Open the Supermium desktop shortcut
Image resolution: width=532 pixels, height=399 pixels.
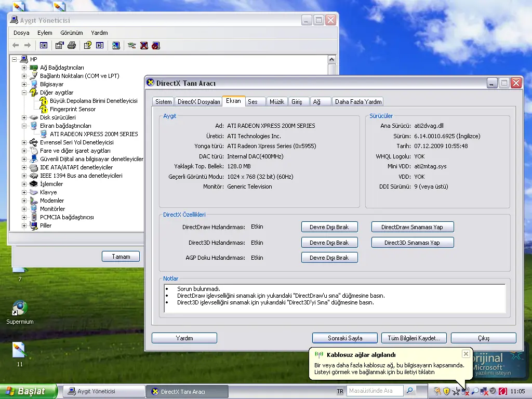20,312
